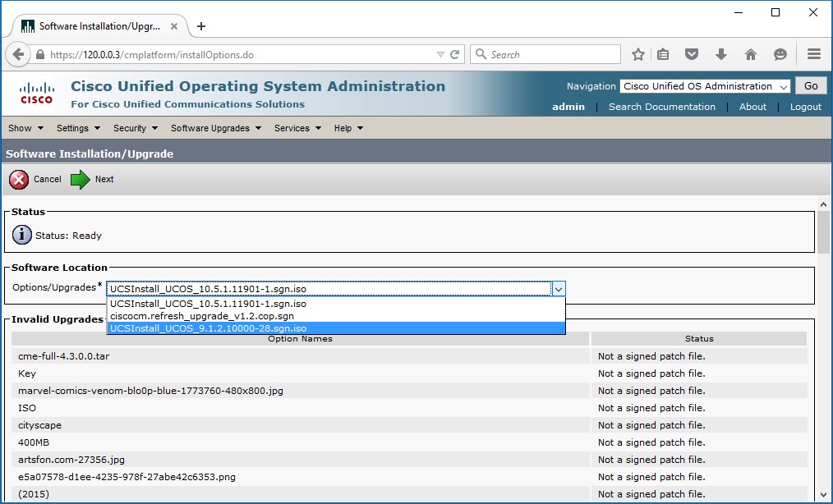The width and height of the screenshot is (833, 504).
Task: Open the Software Upgrades menu
Action: click(x=216, y=128)
